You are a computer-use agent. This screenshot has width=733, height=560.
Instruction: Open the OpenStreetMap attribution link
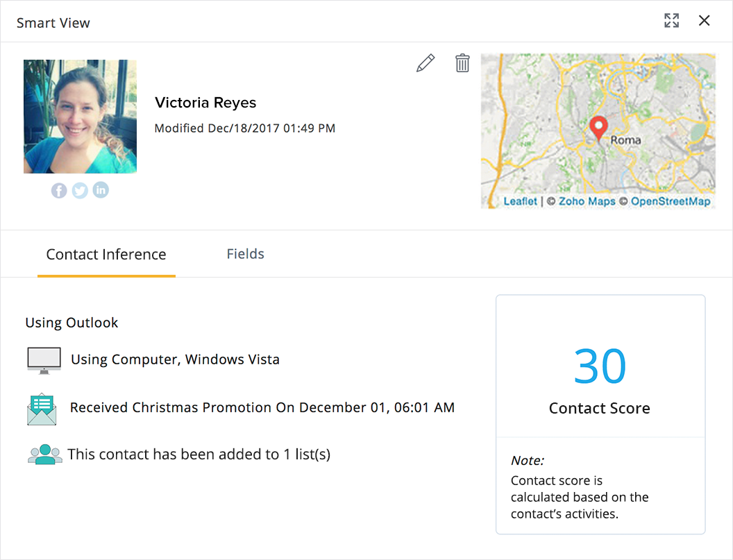point(670,201)
